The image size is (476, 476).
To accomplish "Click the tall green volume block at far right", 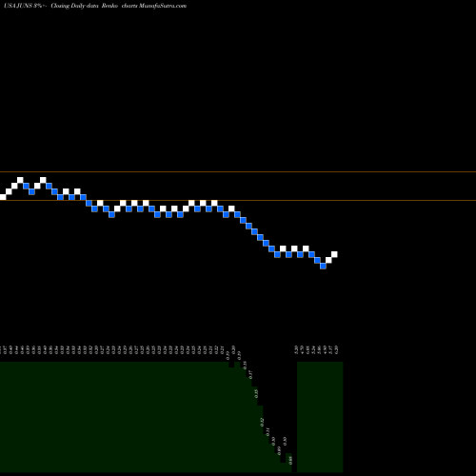I will [x=320, y=417].
